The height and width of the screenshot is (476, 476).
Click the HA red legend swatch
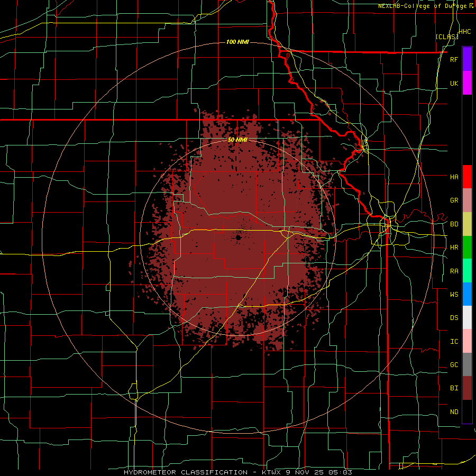pos(467,177)
